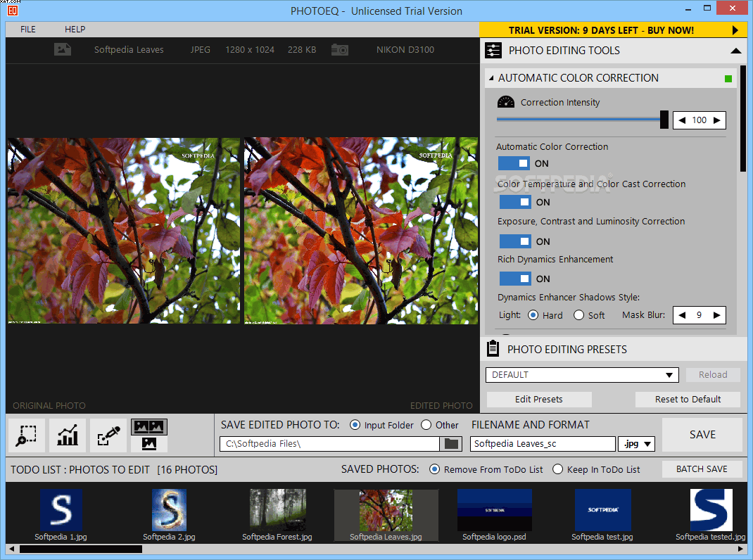
Task: Toggle Color Temperature and Color Cast Correction switch
Action: [515, 202]
